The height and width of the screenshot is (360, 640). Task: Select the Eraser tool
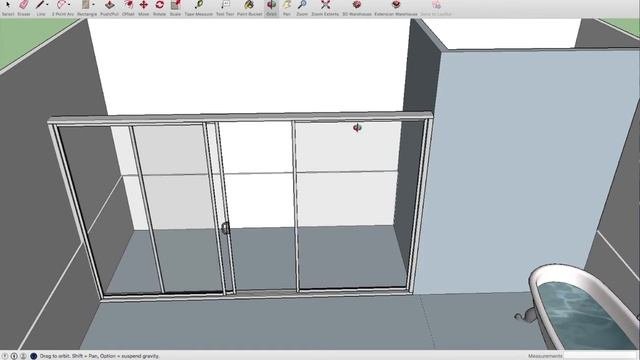[24, 5]
